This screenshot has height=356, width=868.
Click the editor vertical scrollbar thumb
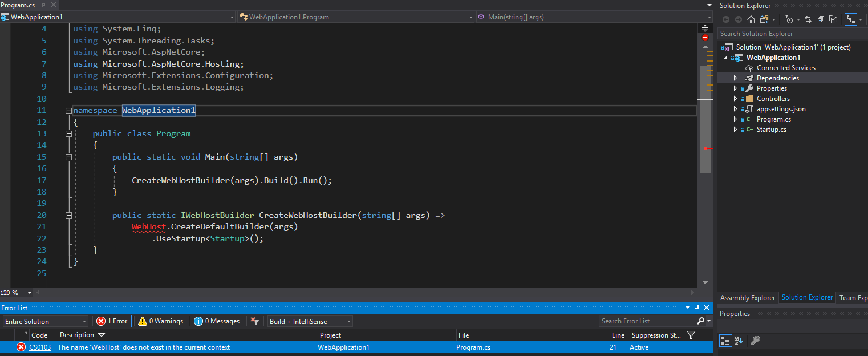(705, 119)
